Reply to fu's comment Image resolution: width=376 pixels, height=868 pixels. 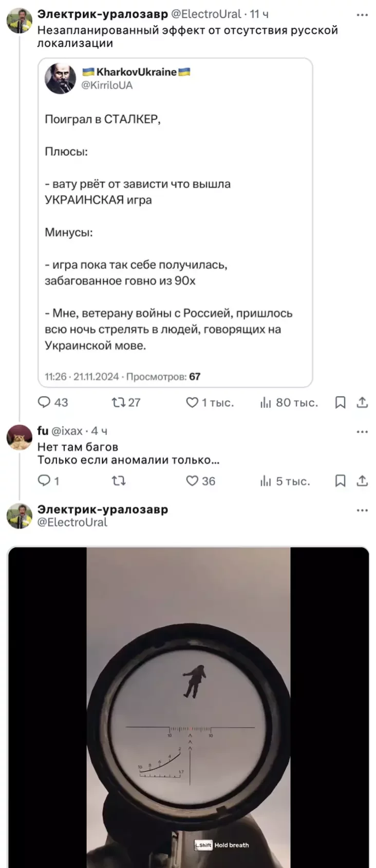coord(49,481)
